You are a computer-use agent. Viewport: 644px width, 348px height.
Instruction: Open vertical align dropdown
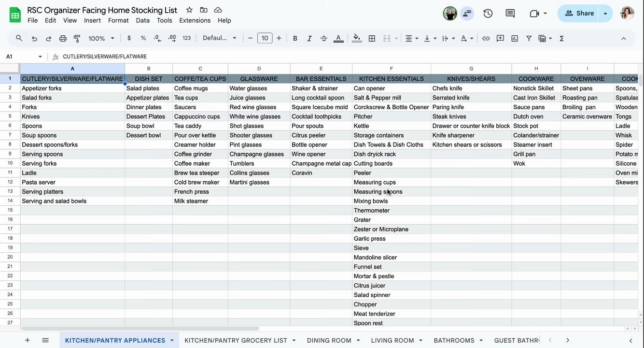click(430, 38)
